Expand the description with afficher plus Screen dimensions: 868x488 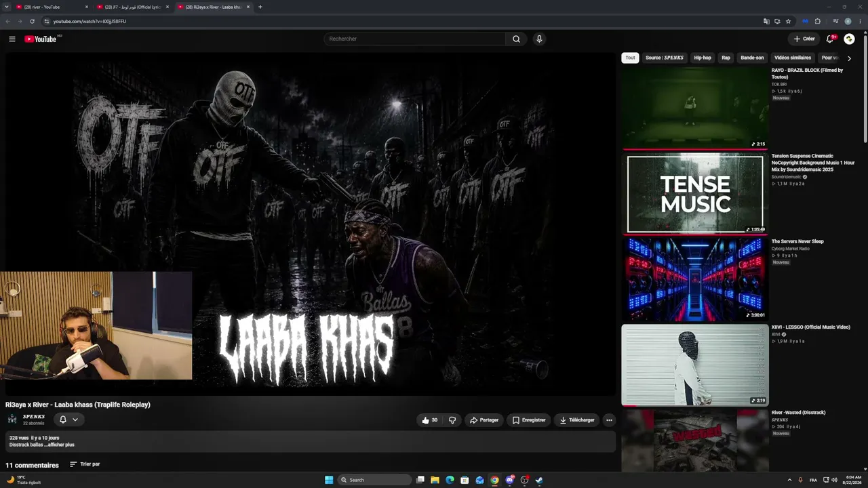click(x=61, y=445)
